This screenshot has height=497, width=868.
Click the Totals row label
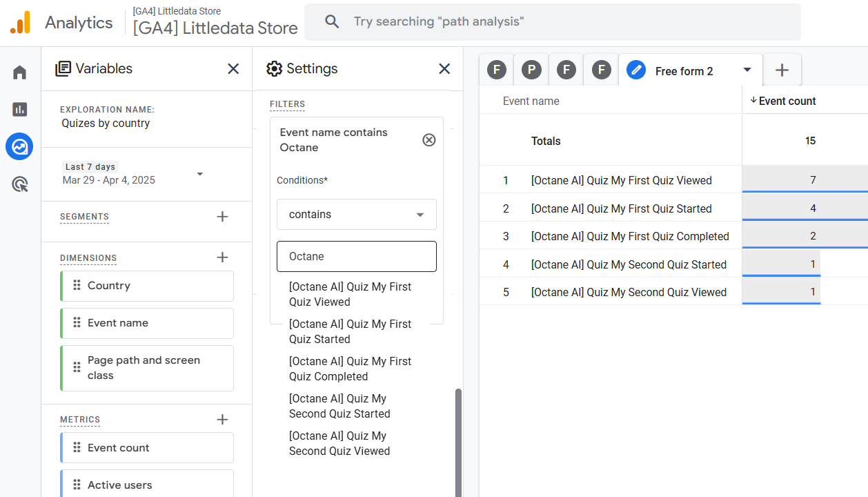[x=546, y=141]
